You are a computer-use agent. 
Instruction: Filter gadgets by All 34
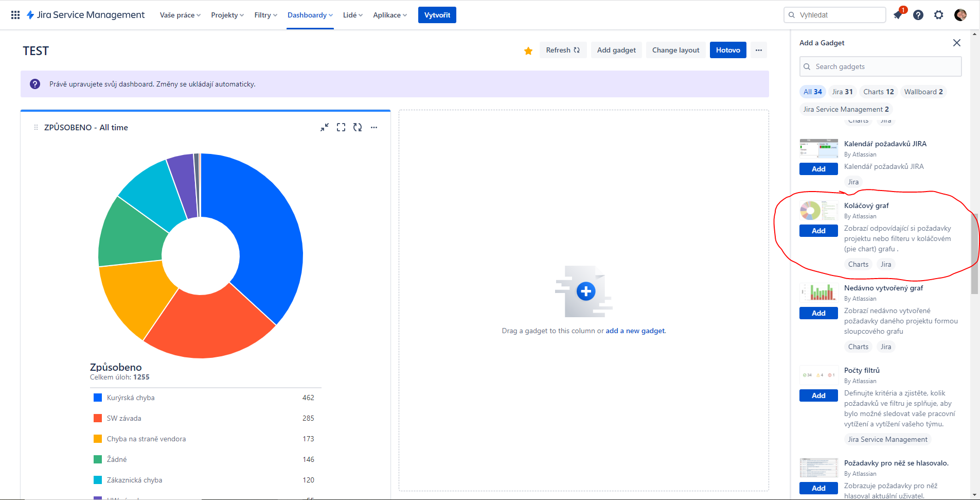pyautogui.click(x=813, y=92)
